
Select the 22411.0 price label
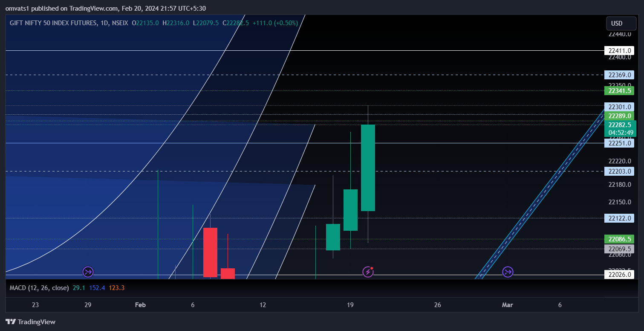pos(619,51)
